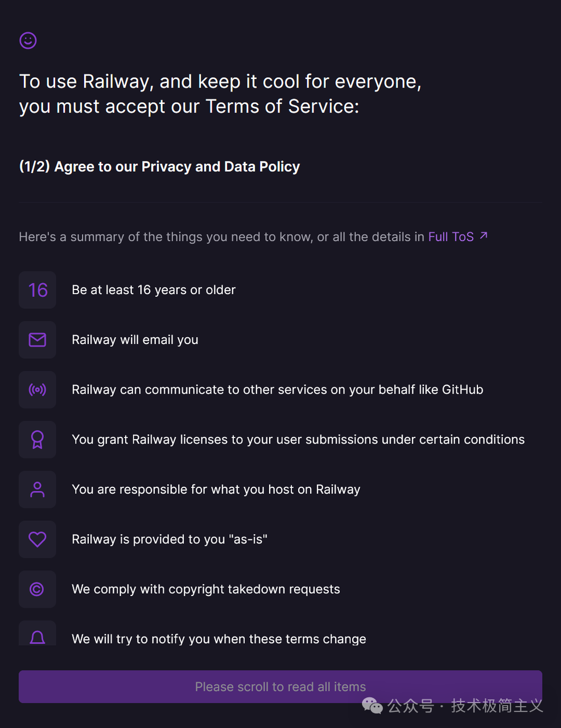Click the WeChat logo in watermark

[373, 706]
